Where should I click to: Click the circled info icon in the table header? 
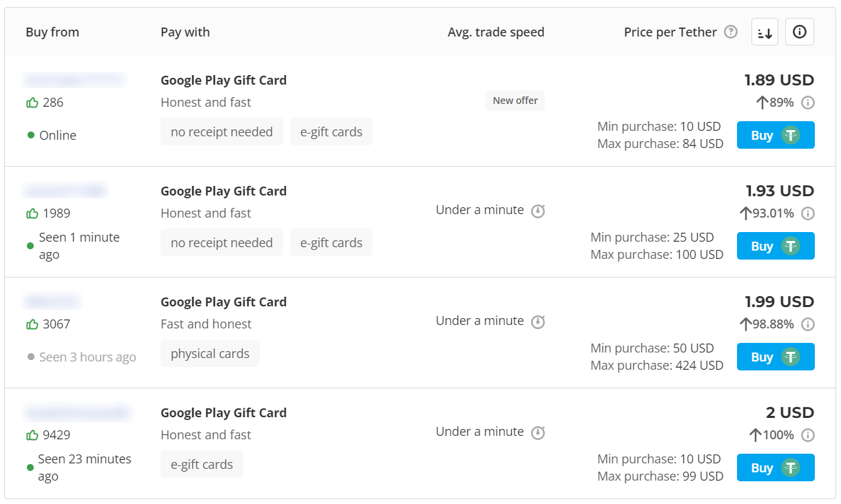click(x=800, y=32)
